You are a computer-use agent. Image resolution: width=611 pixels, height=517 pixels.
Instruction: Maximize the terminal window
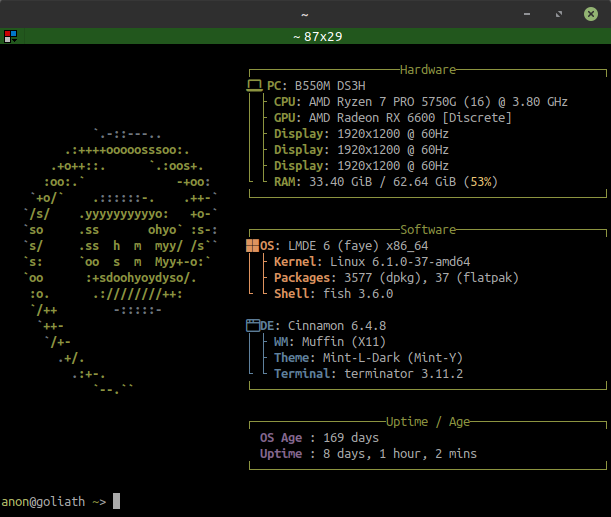tap(559, 14)
